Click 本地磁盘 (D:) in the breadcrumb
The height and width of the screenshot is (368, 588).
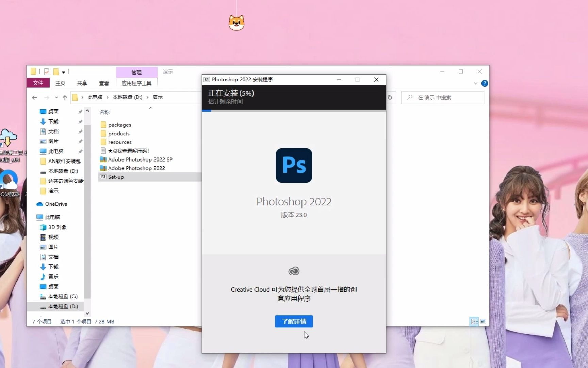point(127,97)
